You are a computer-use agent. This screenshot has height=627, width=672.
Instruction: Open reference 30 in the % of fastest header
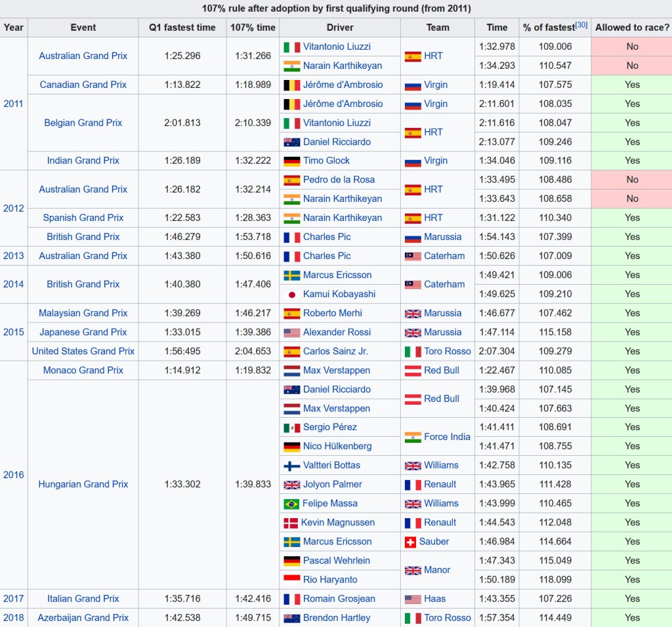[x=581, y=25]
